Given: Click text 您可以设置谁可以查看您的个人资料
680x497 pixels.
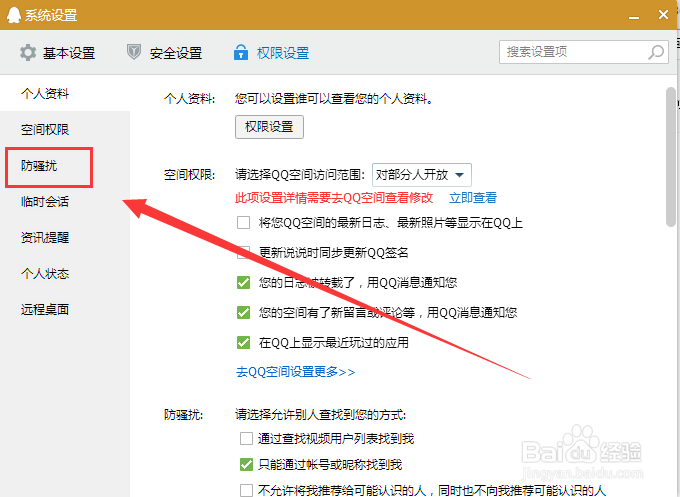Looking at the screenshot, I should 334,99.
